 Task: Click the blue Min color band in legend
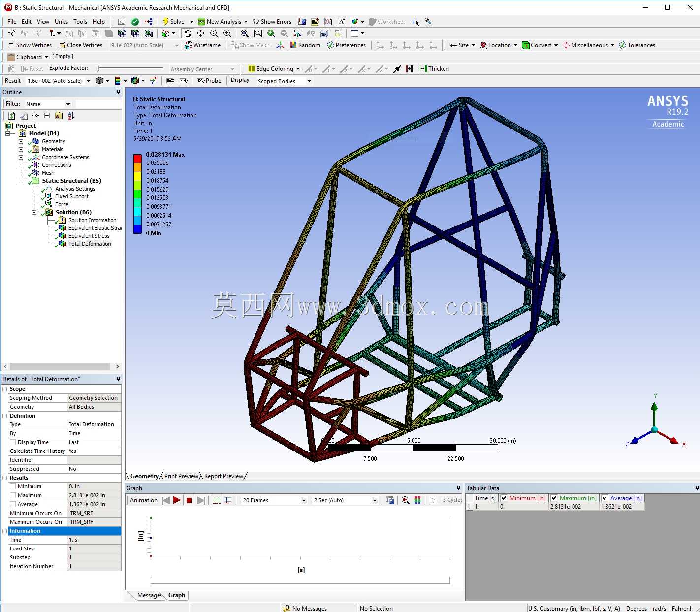[137, 229]
